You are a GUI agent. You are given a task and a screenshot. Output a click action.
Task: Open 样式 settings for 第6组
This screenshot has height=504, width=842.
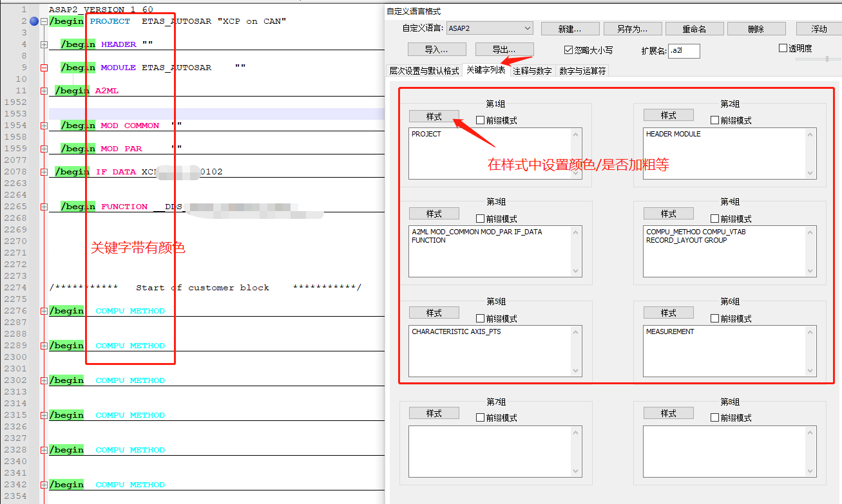669,312
